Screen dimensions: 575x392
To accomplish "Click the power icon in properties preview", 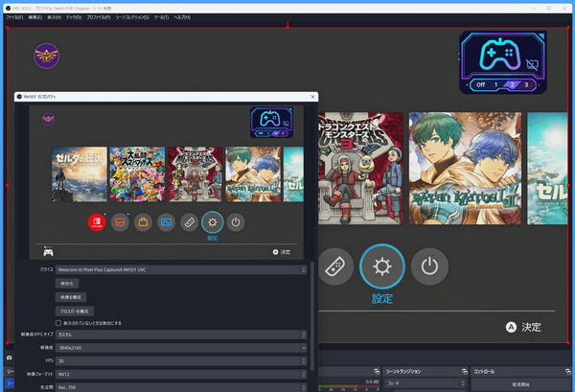I will tap(236, 222).
